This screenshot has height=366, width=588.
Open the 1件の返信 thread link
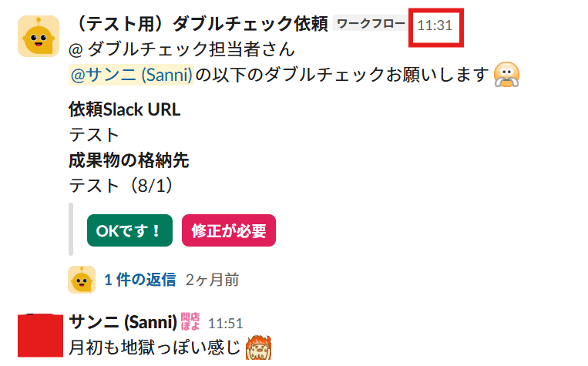[140, 280]
